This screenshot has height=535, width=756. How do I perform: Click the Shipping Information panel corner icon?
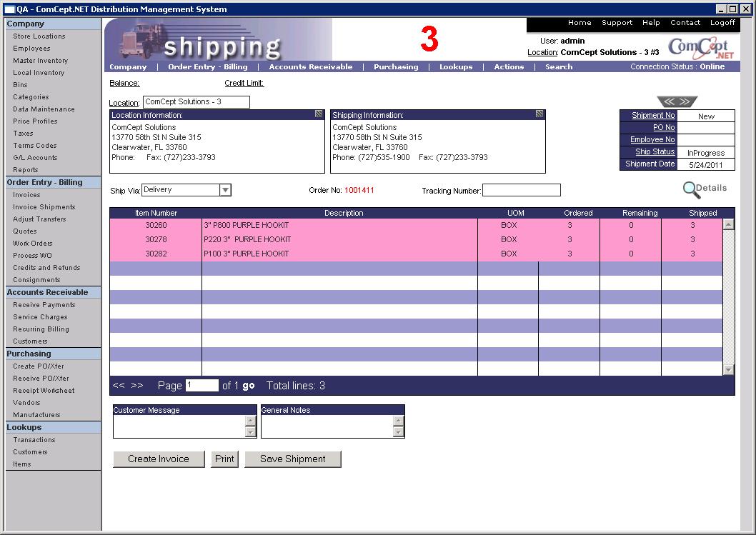pyautogui.click(x=539, y=114)
